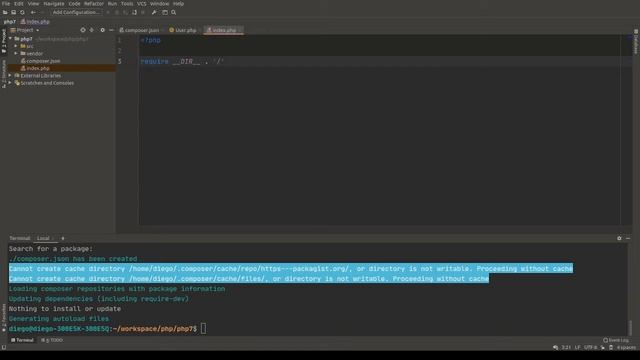This screenshot has width=640, height=360.
Task: Open the Navigate menu
Action: (53, 4)
